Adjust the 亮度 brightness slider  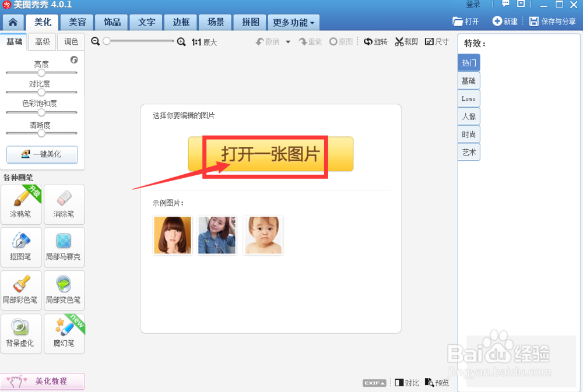click(41, 72)
